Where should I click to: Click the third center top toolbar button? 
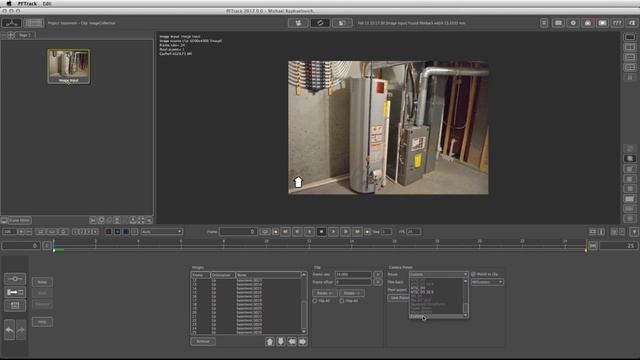point(342,23)
